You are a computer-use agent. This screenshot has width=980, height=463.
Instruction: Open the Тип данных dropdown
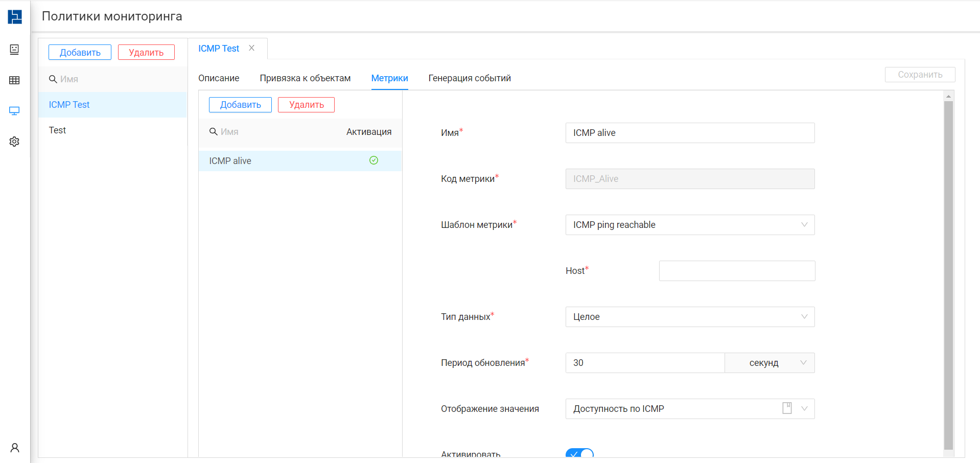pyautogui.click(x=690, y=317)
